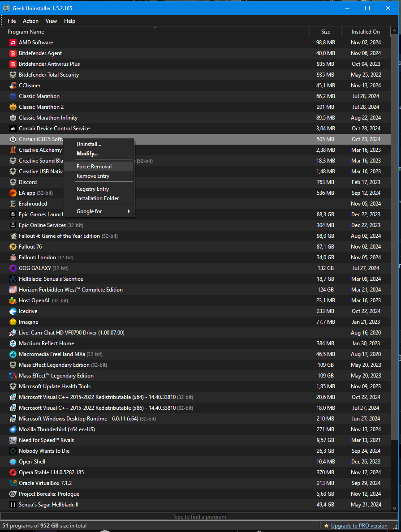Select Fallout 4: Game of the Year Edition

tap(195, 236)
